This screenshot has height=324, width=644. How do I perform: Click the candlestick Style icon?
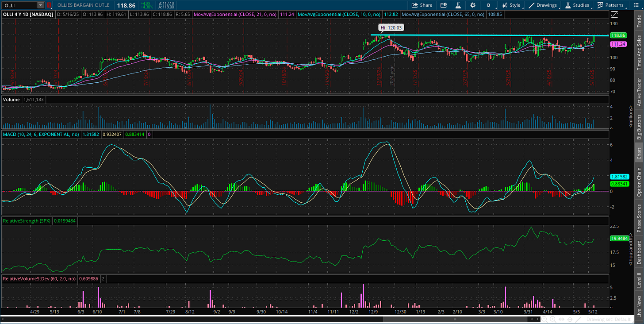click(x=505, y=5)
